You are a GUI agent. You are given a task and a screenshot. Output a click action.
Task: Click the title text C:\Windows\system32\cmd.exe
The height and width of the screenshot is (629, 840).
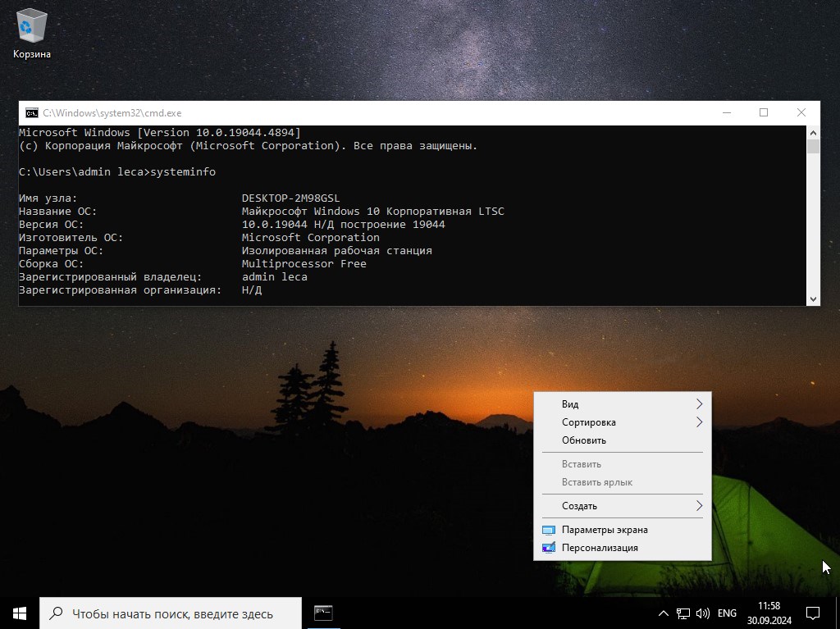tap(112, 113)
